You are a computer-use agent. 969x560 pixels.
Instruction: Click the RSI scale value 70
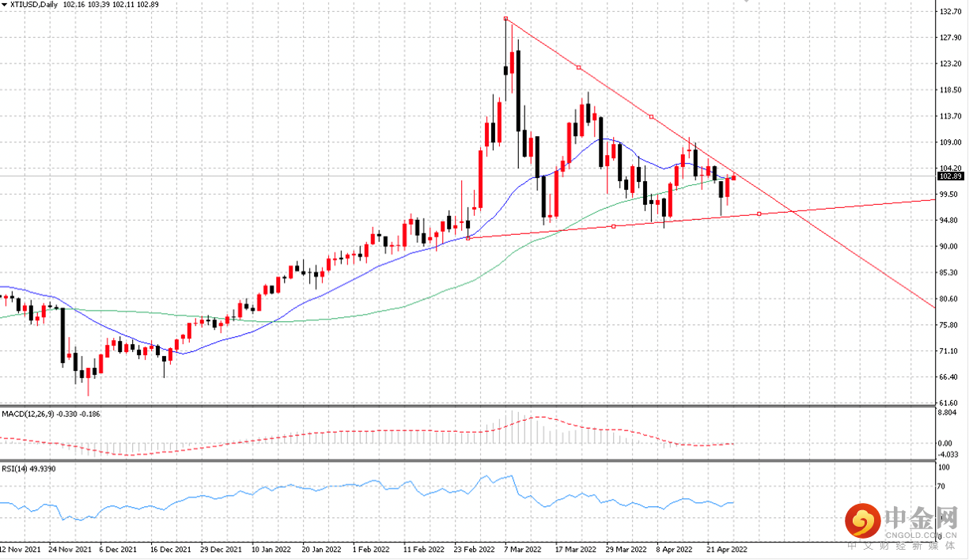coord(943,486)
